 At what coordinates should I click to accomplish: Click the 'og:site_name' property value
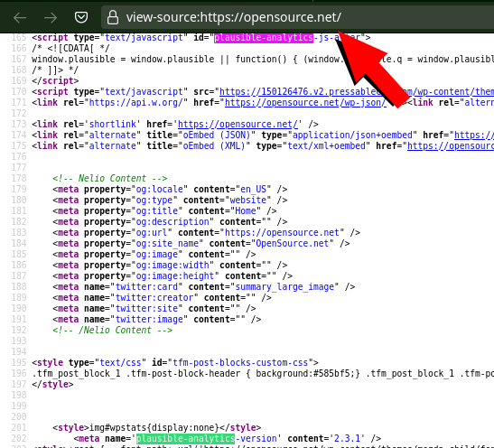167,244
